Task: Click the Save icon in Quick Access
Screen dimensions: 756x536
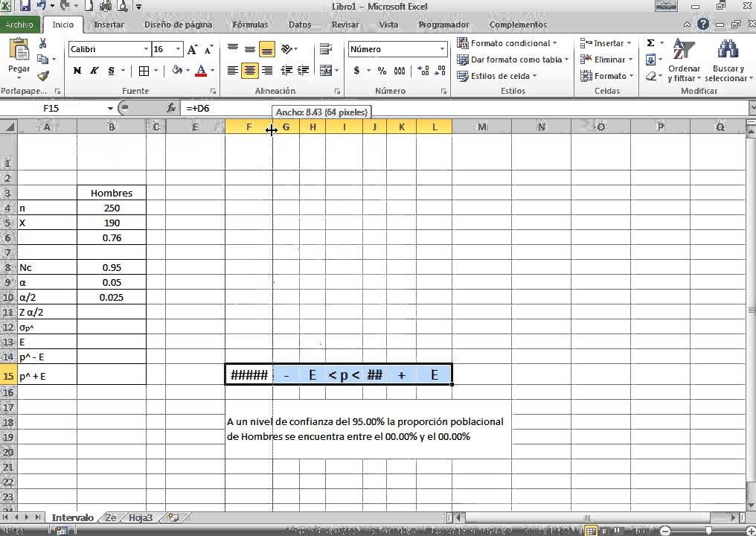Action: pyautogui.click(x=25, y=6)
